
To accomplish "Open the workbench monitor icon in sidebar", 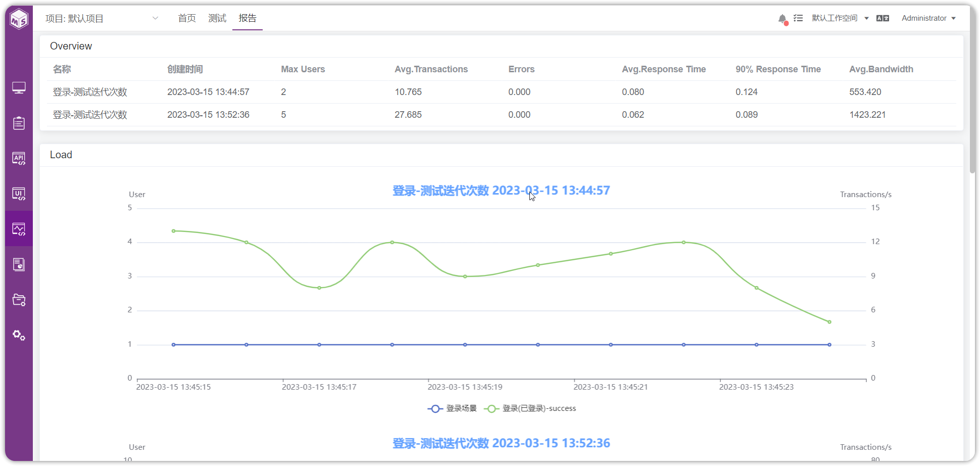I will 19,88.
